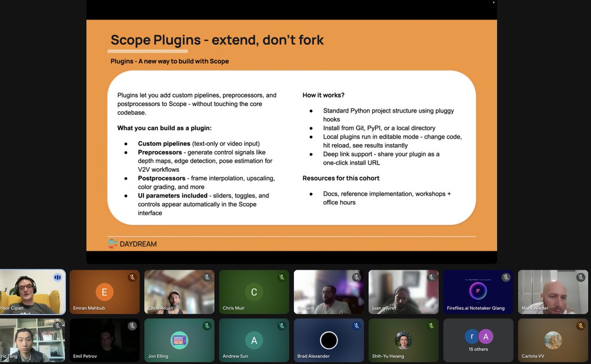This screenshot has height=364, width=591.
Task: Open the 15 others participants tile
Action: tap(478, 340)
